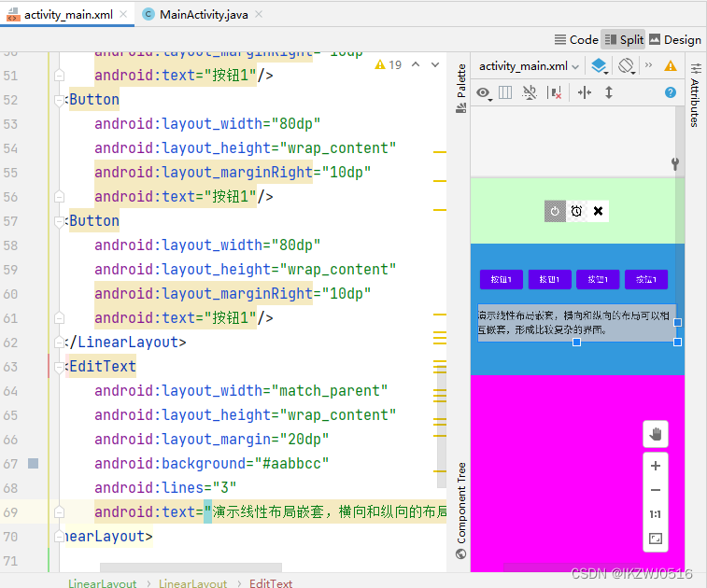Collapse the Button tag fold at line 57
The width and height of the screenshot is (707, 588).
(59, 221)
